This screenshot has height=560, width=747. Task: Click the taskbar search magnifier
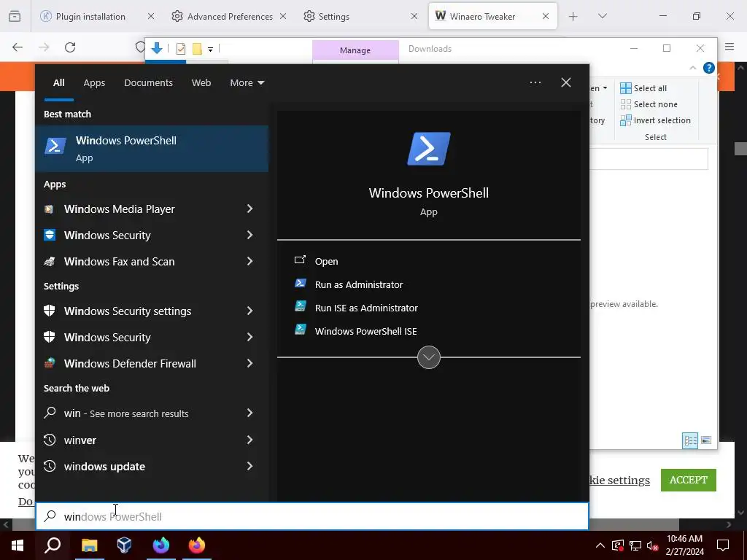53,545
